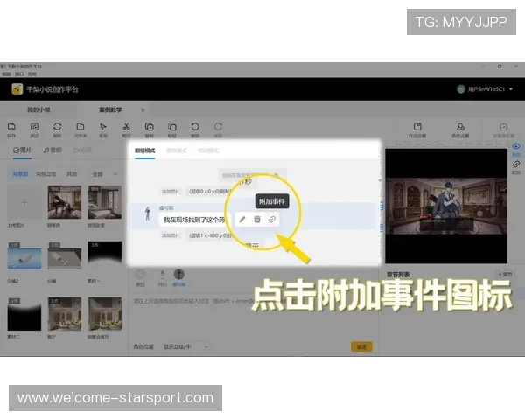Click the upload image plus tile
The height and width of the screenshot is (420, 525).
pos(24,203)
